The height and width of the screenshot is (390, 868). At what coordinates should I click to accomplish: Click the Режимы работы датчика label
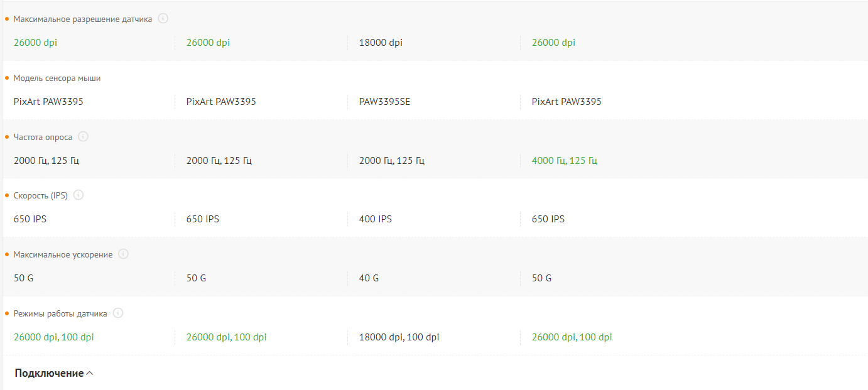tap(60, 313)
